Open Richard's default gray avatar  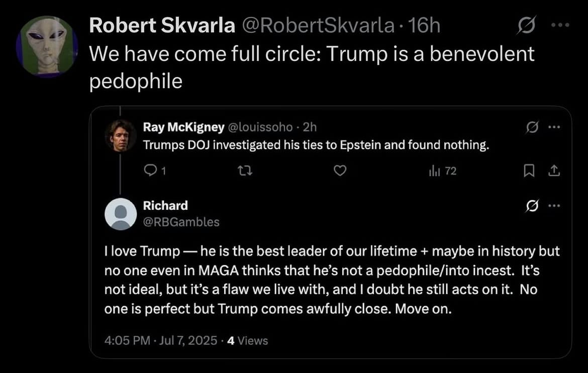[x=121, y=214]
